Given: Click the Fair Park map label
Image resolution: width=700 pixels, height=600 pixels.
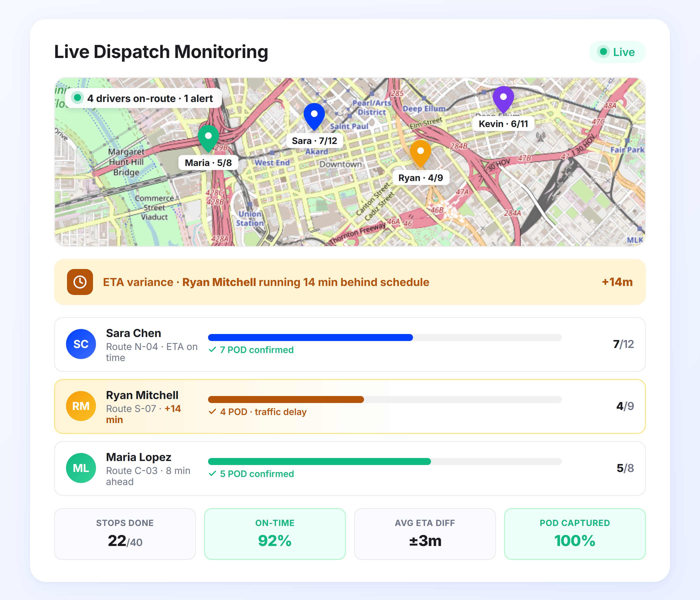Looking at the screenshot, I should (x=627, y=150).
